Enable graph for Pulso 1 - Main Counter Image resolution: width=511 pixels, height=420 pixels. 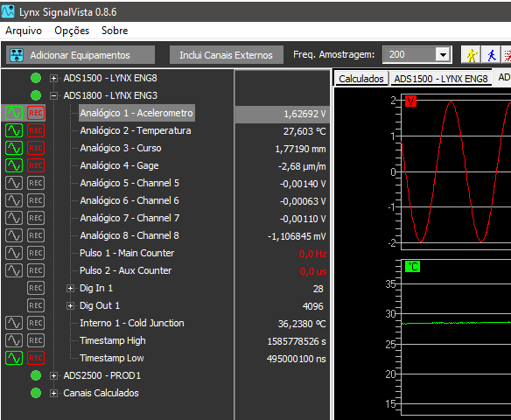[x=14, y=253]
